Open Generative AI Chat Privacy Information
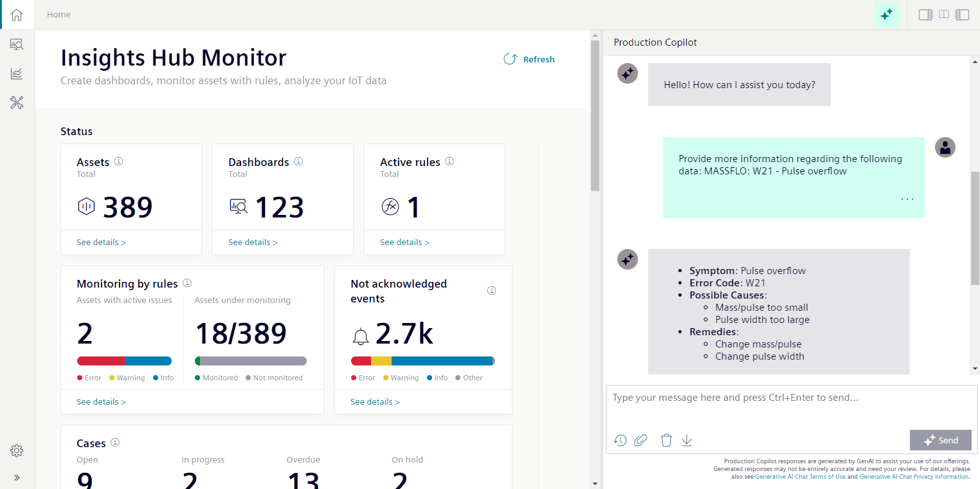The image size is (980, 489). tap(914, 477)
